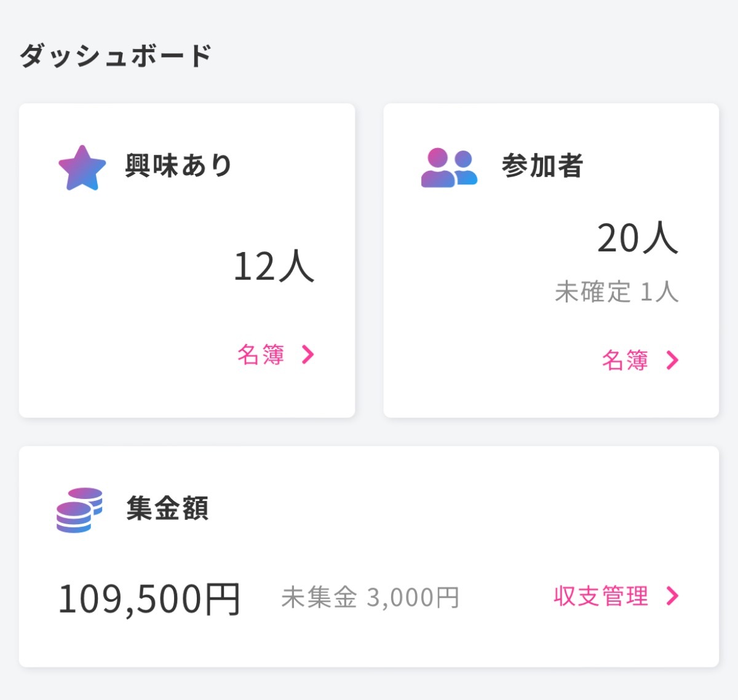
Task: Click the 集金額 card title
Action: click(167, 509)
